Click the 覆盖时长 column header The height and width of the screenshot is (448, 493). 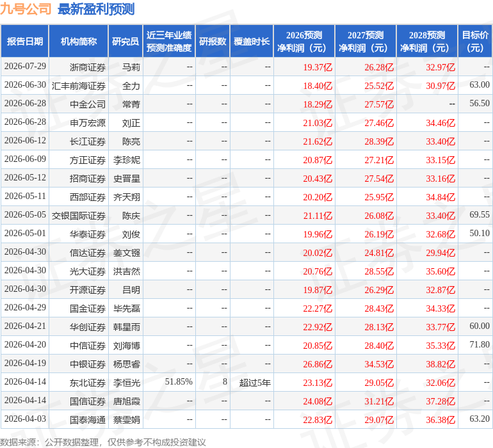pos(252,41)
